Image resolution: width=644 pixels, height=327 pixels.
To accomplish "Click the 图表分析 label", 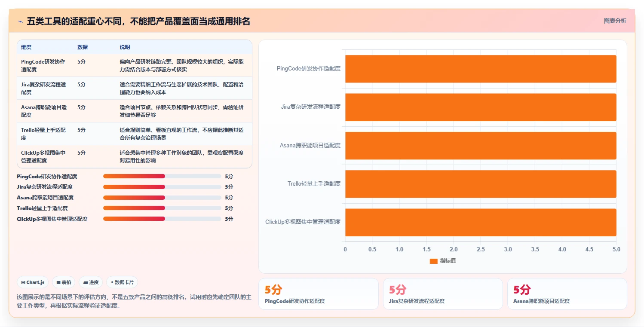I will tap(615, 21).
